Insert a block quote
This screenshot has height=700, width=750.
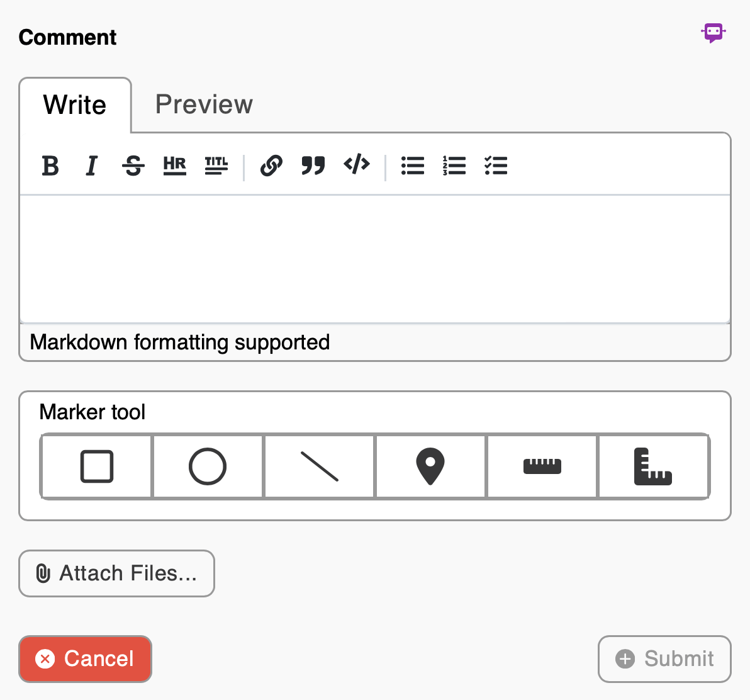[313, 166]
